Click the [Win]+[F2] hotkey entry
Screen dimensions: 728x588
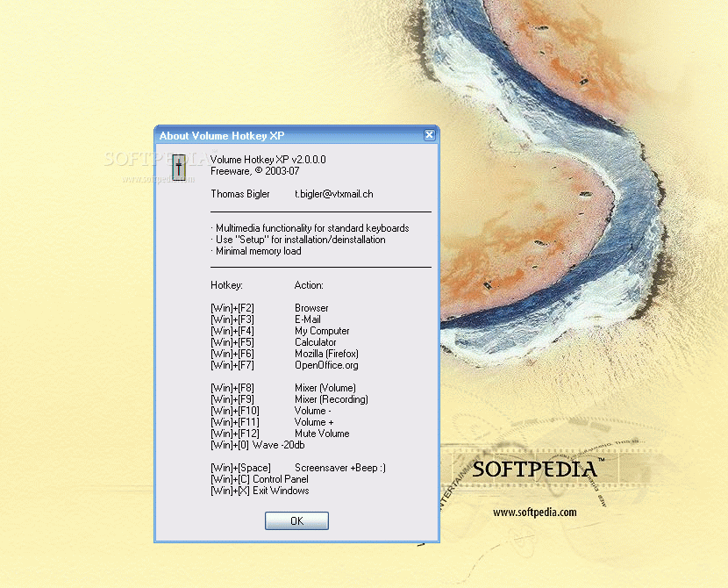[x=232, y=308]
